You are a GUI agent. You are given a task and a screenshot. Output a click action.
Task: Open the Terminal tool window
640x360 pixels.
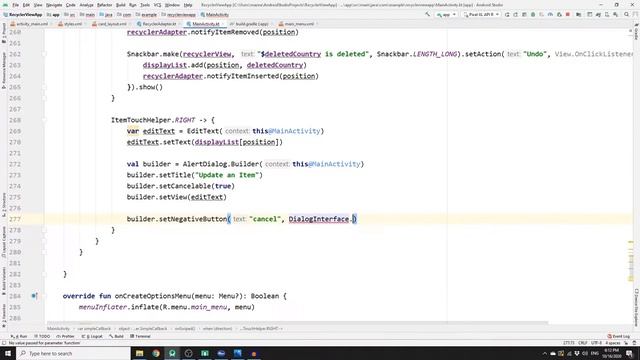click(140, 336)
